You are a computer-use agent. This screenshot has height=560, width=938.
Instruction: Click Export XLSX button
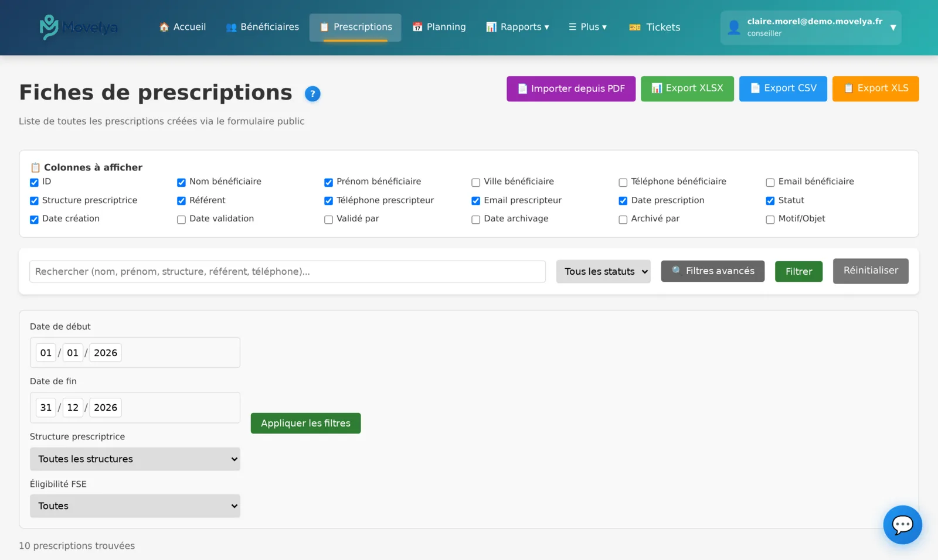tap(687, 88)
